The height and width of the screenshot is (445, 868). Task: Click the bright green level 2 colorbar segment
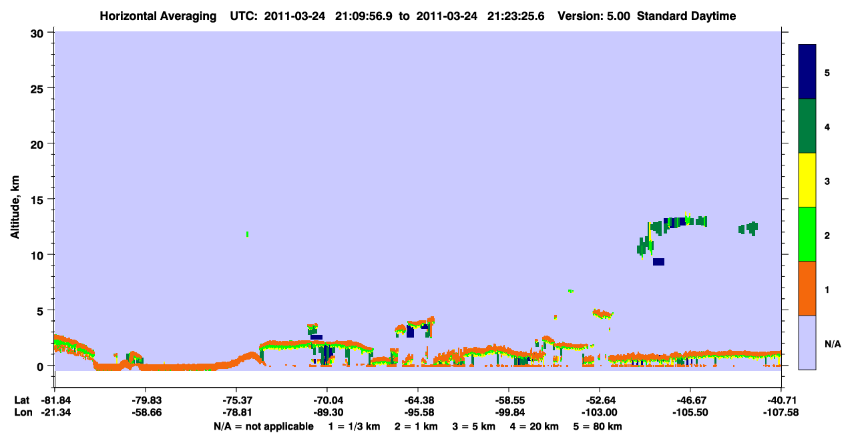807,234
